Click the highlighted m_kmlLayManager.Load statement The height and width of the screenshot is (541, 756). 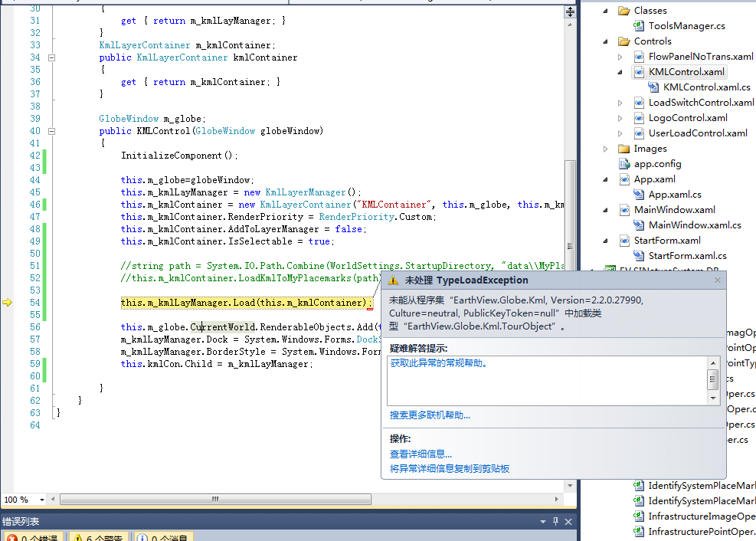click(247, 303)
